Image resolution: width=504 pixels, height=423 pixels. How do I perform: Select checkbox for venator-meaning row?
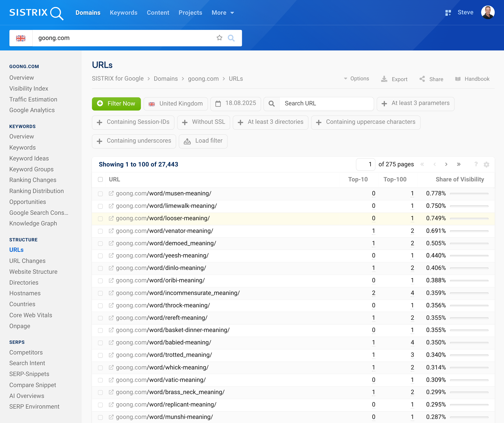coord(100,231)
